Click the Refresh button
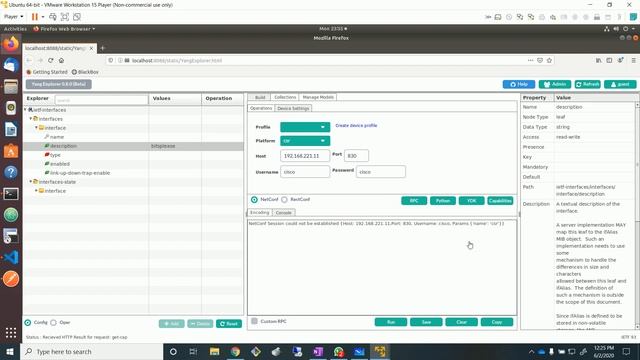This screenshot has width=640, height=360. 587,84
